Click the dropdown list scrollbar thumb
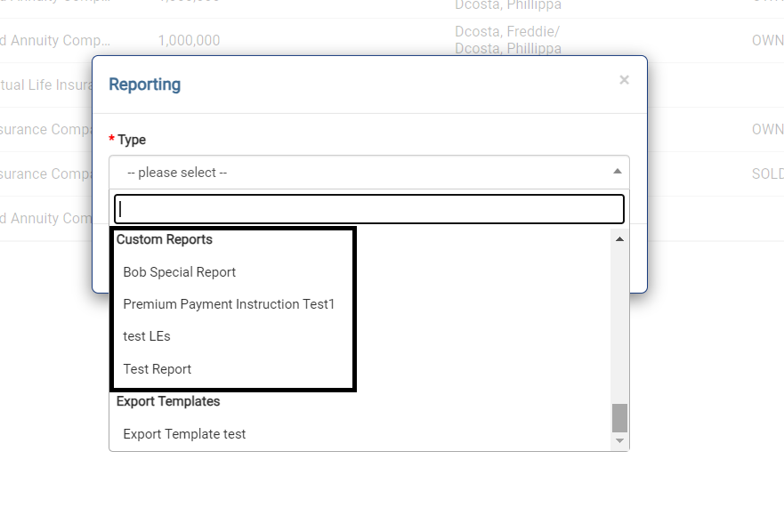Screen dimensions: 784x532 [619, 417]
